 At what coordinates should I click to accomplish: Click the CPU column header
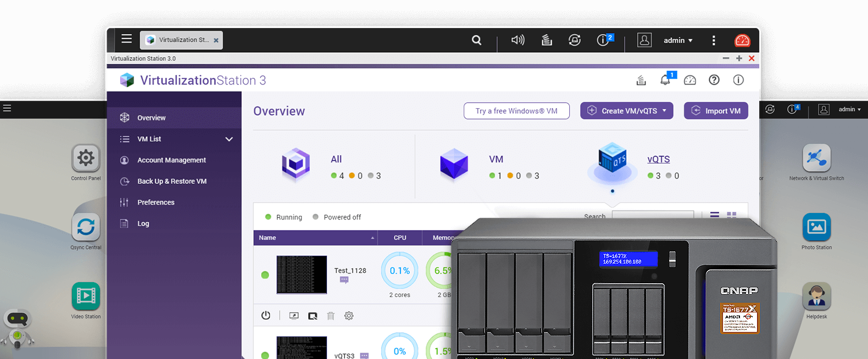pyautogui.click(x=400, y=238)
